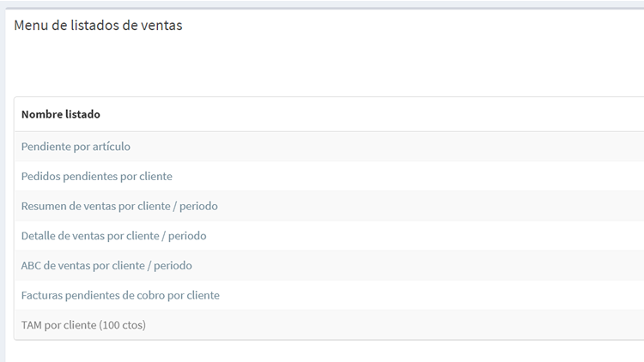Screen dimensions: 644x362
Task: Click the sales listings menu page title
Action: point(98,26)
